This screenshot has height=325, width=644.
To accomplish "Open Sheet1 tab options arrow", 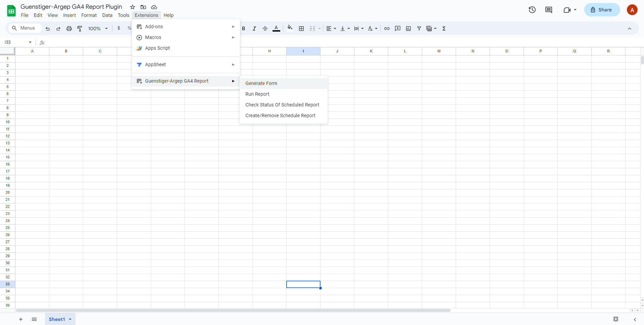I will [70, 319].
